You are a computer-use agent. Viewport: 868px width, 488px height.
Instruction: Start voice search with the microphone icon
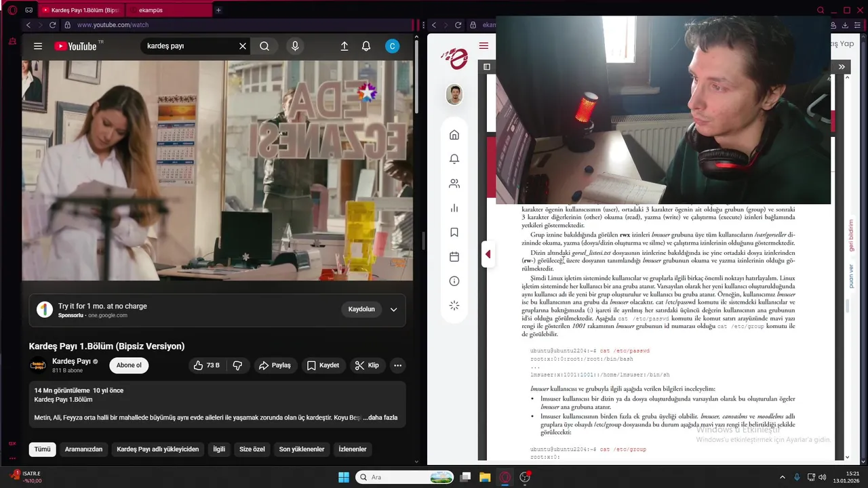point(294,46)
